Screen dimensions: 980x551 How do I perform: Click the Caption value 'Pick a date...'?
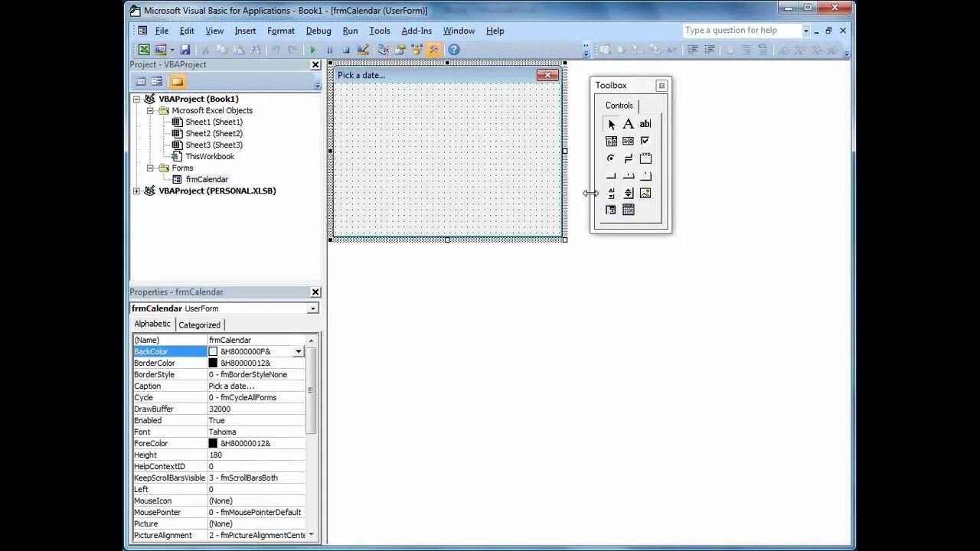click(x=256, y=386)
